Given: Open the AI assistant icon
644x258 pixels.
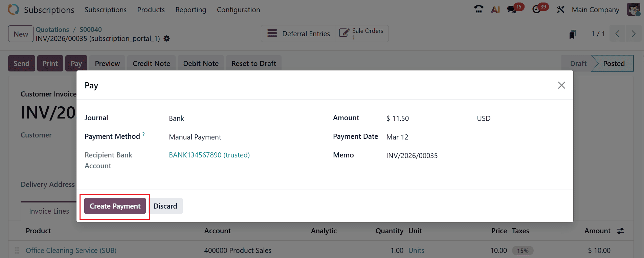Looking at the screenshot, I should [495, 9].
